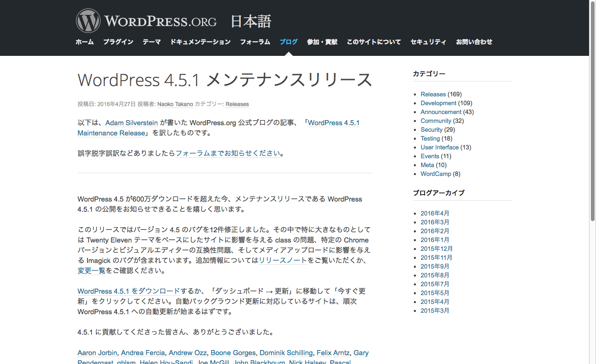The image size is (596, 364).
Task: Click the 日本語 site title text
Action: pyautogui.click(x=251, y=21)
